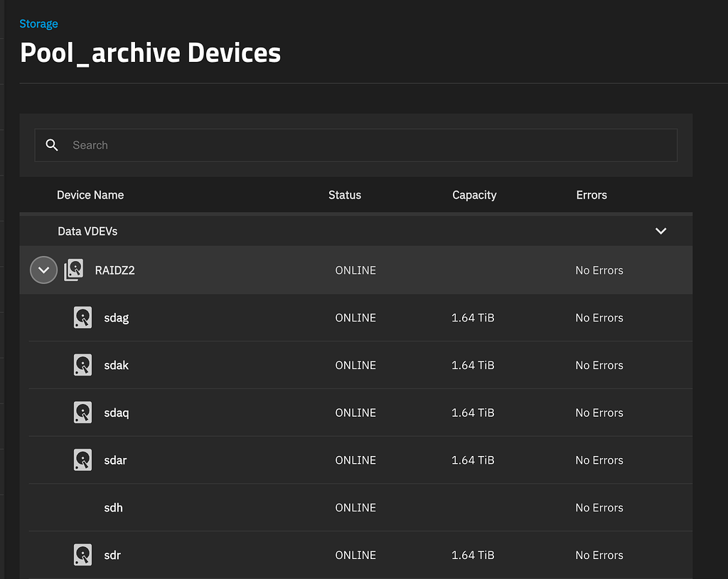Click the disk icon beside sdak
This screenshot has height=579, width=728.
coord(82,365)
